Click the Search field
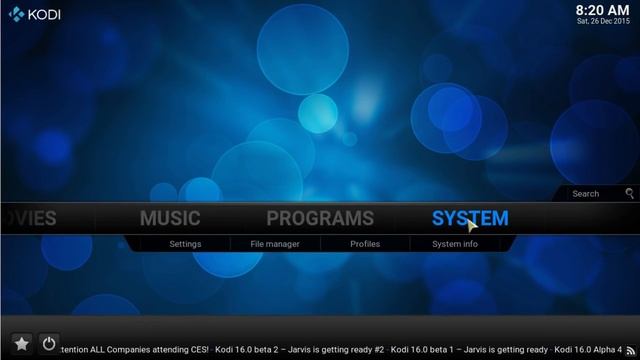The image size is (640, 360). tap(597, 193)
